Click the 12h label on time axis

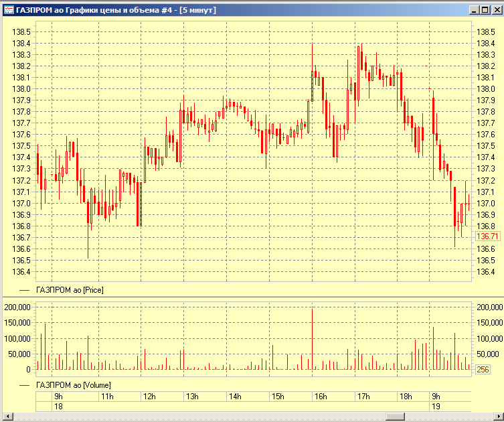[x=149, y=397]
